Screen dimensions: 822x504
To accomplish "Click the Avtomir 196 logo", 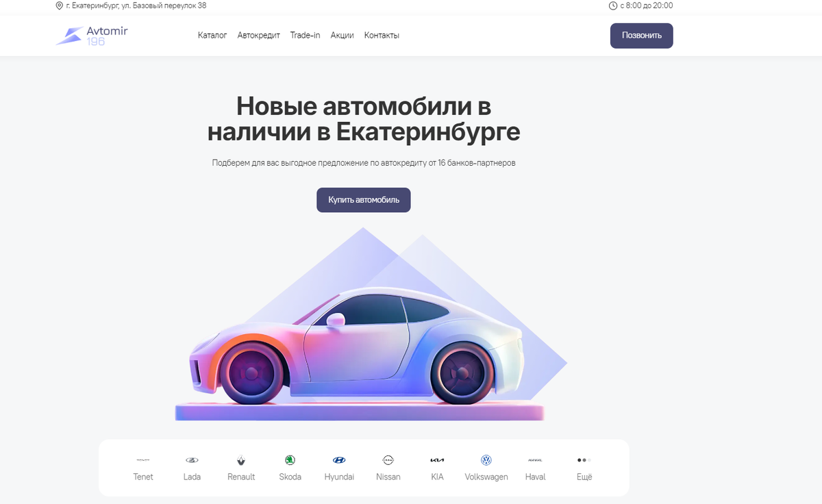I will pos(92,36).
